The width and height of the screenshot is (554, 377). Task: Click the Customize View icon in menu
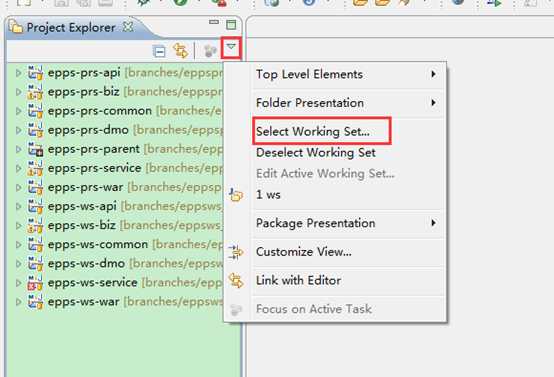[x=236, y=252]
